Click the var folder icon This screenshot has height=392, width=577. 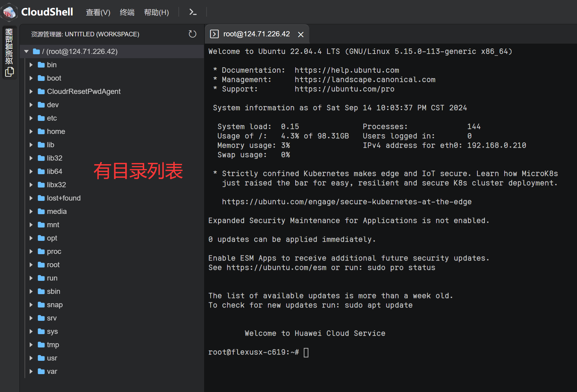click(x=41, y=371)
